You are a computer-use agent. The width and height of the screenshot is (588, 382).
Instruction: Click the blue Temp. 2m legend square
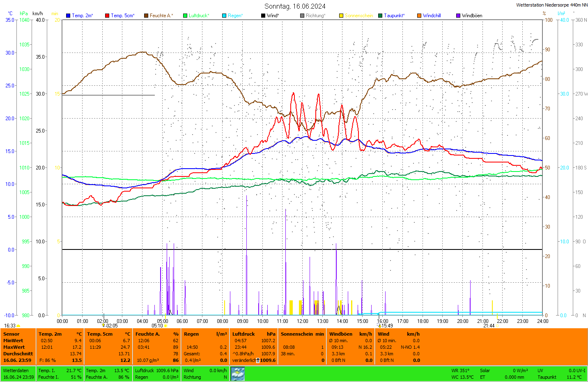[68, 16]
